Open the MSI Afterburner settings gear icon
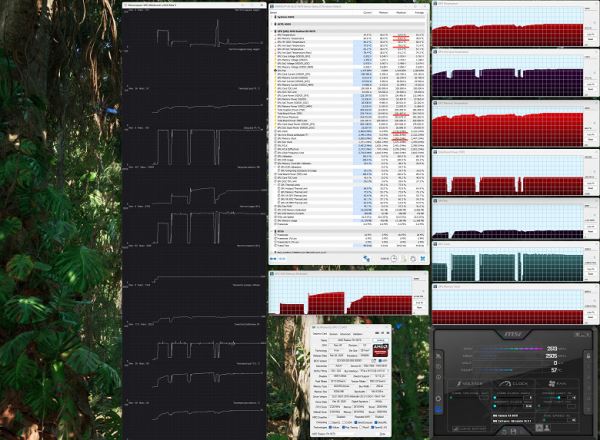 click(438, 398)
